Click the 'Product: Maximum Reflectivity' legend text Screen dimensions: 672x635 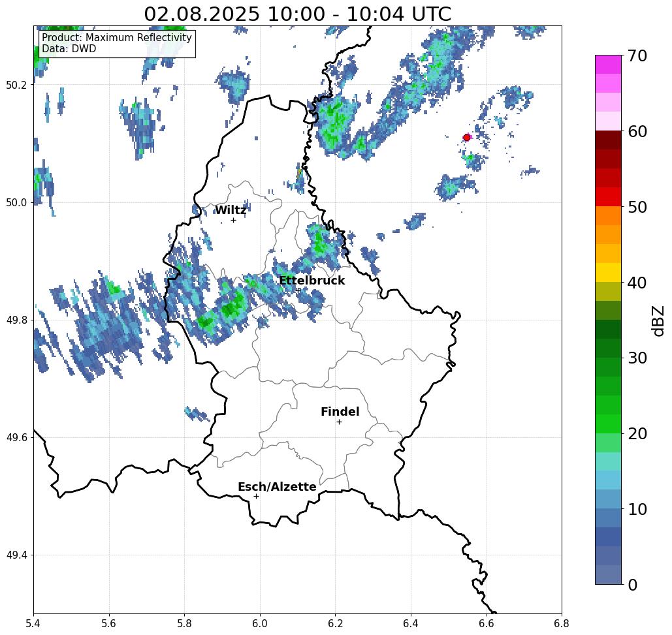[116, 38]
